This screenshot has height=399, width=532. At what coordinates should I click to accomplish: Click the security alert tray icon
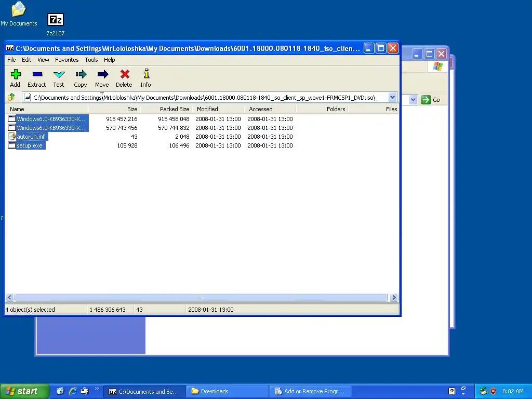(x=494, y=391)
